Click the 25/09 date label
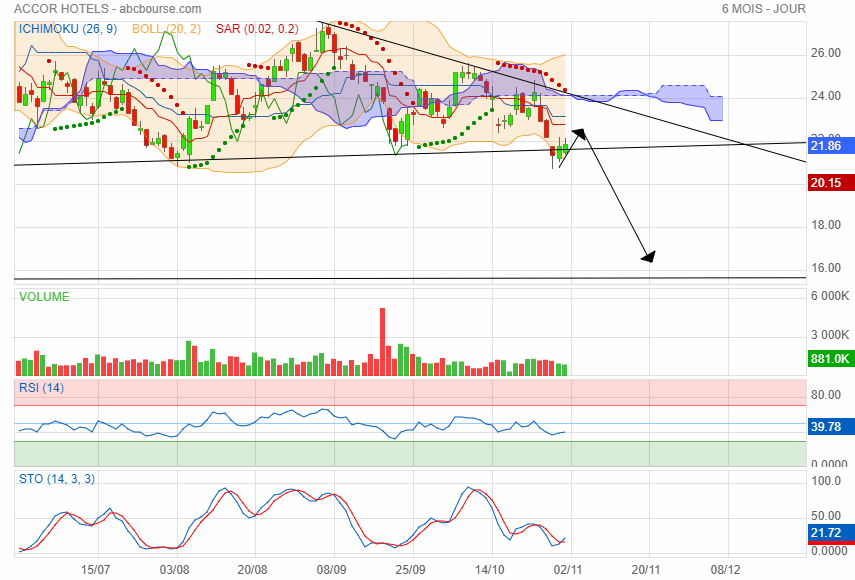The image size is (855, 580). 410,570
